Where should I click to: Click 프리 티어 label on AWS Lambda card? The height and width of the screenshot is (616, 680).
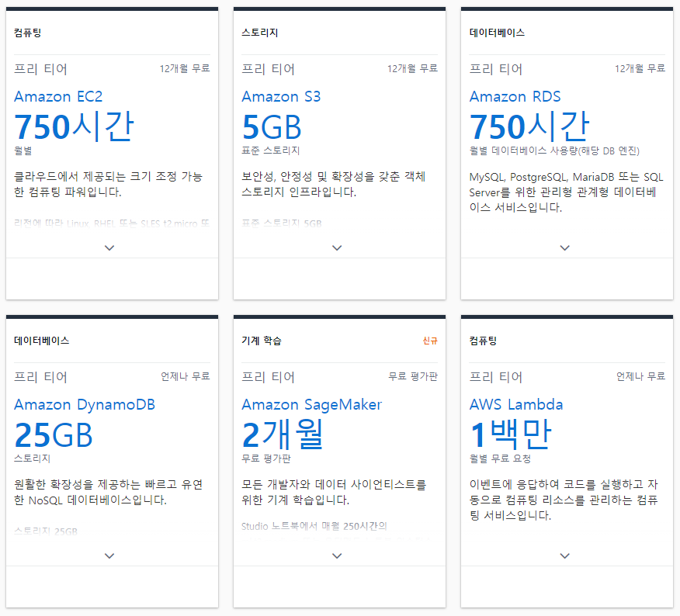click(496, 377)
